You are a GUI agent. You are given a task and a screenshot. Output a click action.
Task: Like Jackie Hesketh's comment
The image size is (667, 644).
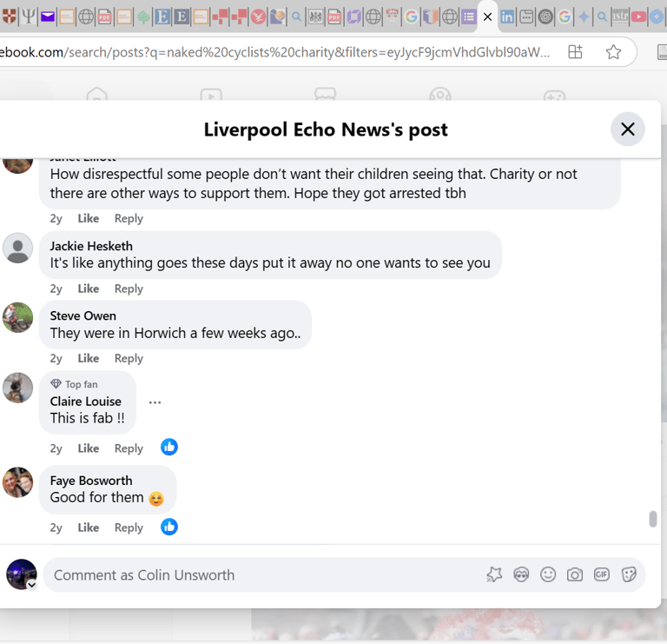click(88, 289)
